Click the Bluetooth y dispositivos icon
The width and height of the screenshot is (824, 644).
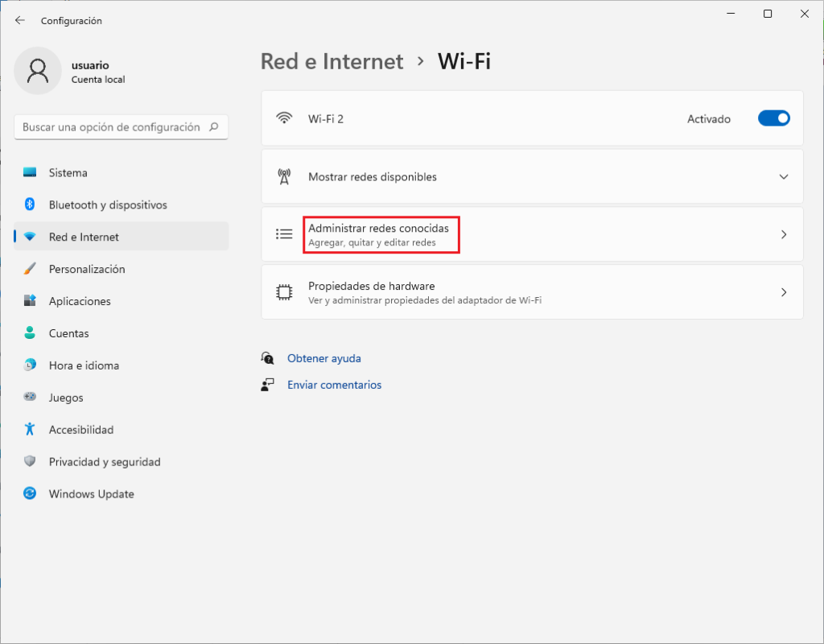30,204
